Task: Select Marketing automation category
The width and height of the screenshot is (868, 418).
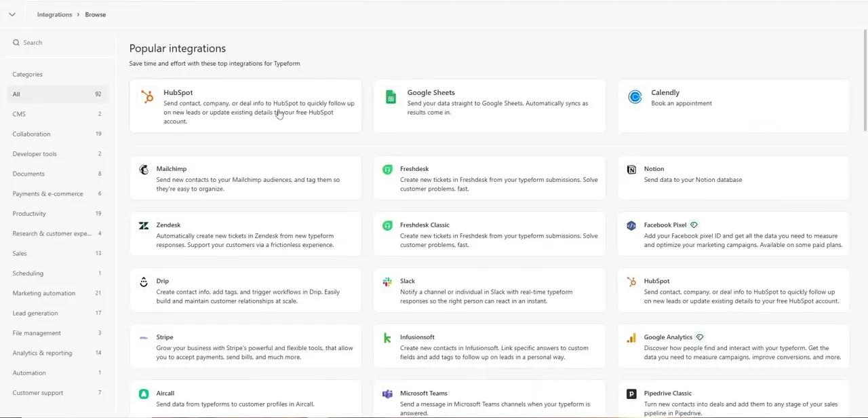Action: click(57, 293)
